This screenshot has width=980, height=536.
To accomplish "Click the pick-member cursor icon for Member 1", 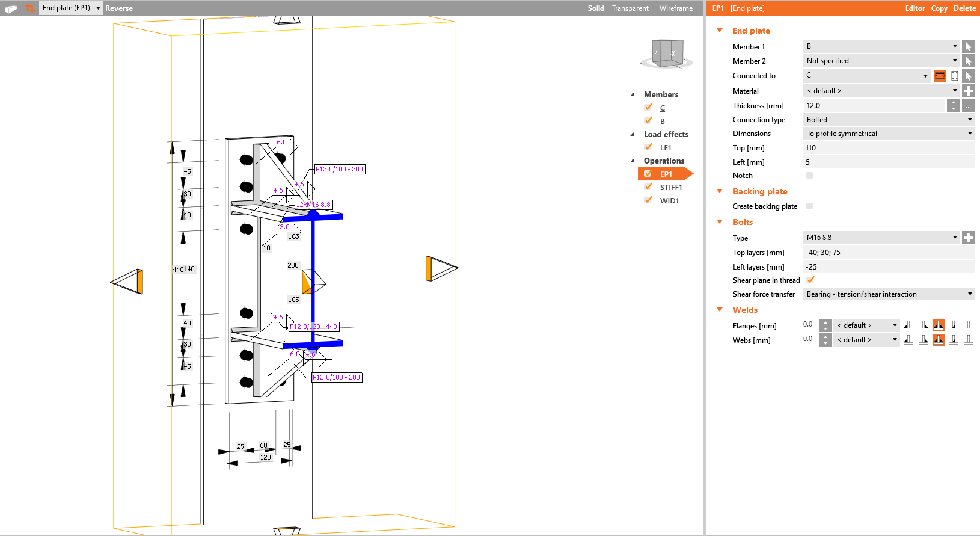I will 968,46.
